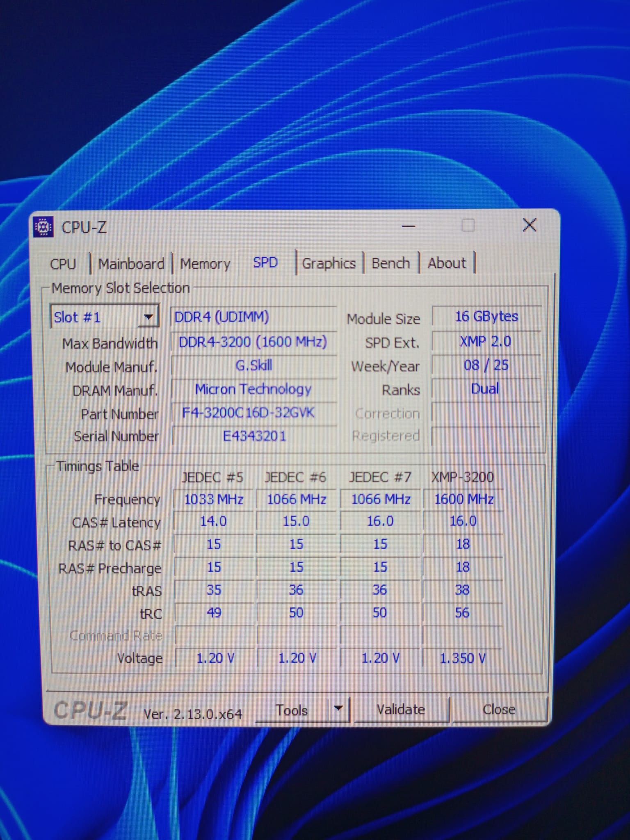Click the 15.0 CAS latency cell

click(296, 521)
